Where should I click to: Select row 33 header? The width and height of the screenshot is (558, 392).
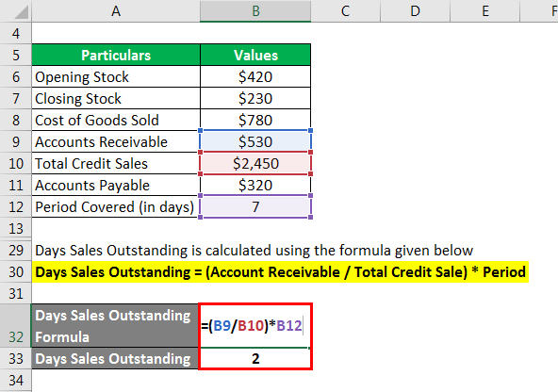pyautogui.click(x=16, y=359)
